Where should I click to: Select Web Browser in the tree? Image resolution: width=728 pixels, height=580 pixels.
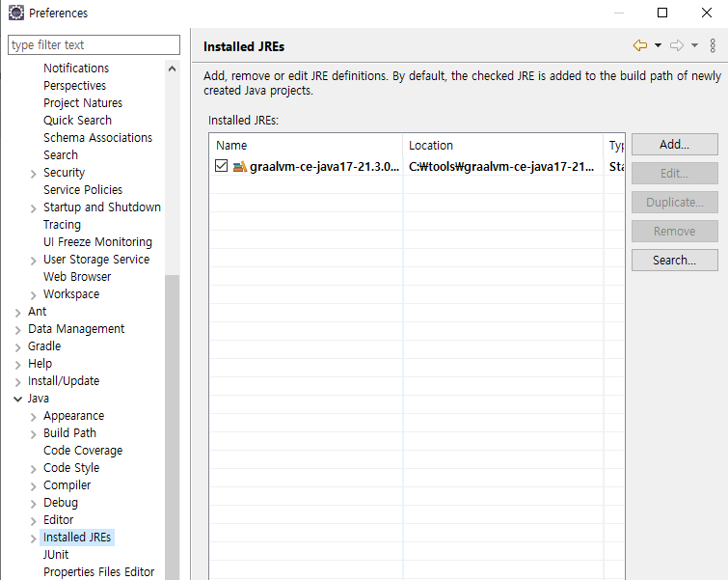(x=77, y=277)
